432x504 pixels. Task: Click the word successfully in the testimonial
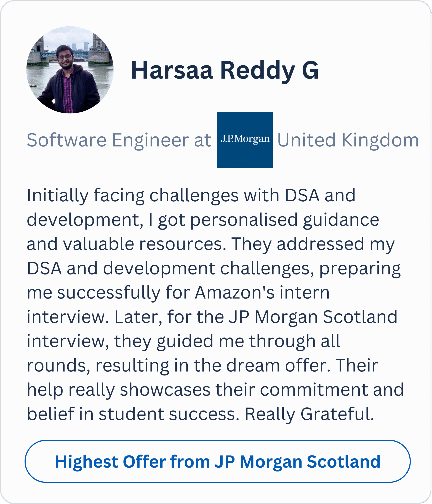(108, 293)
